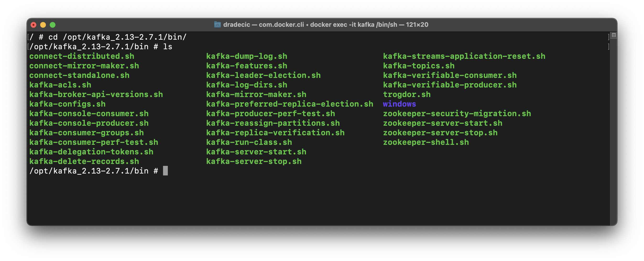Click the yellow minimize button

click(x=43, y=25)
